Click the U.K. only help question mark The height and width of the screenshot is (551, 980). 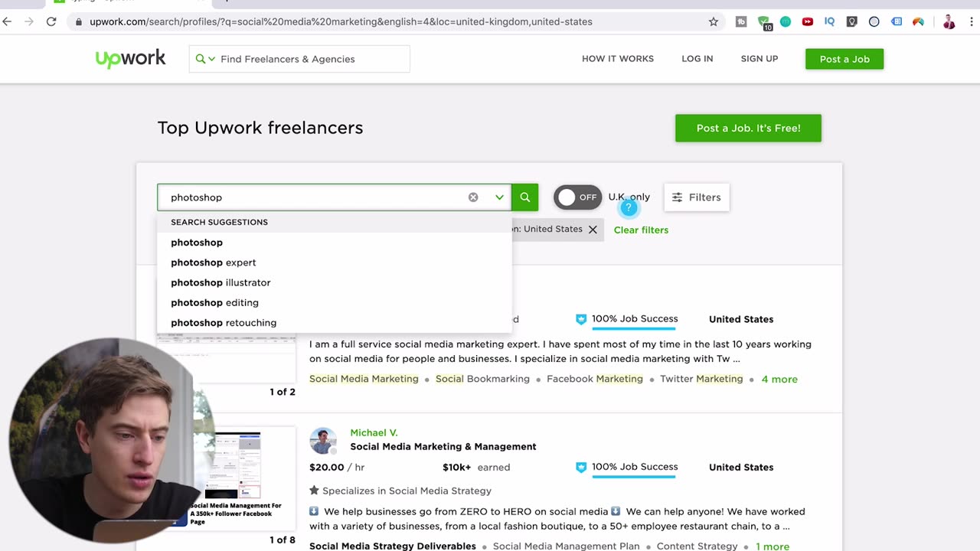[x=628, y=207]
